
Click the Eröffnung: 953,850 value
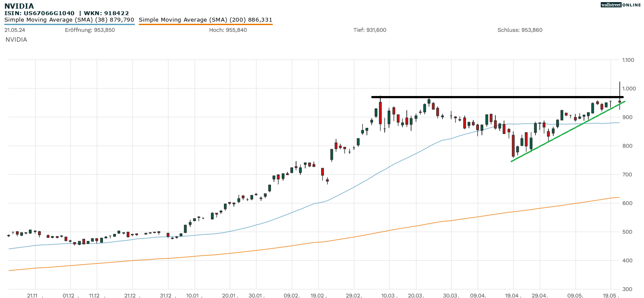pos(90,30)
